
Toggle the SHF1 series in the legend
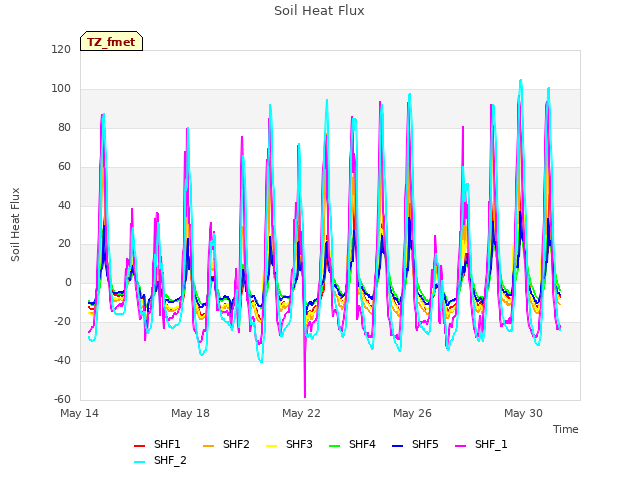pyautogui.click(x=158, y=444)
